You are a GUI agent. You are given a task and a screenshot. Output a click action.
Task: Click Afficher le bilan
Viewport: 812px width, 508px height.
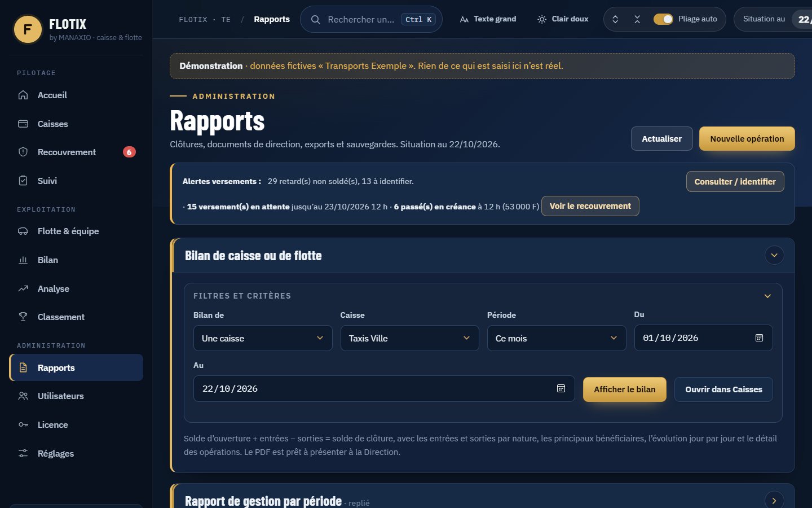point(625,389)
